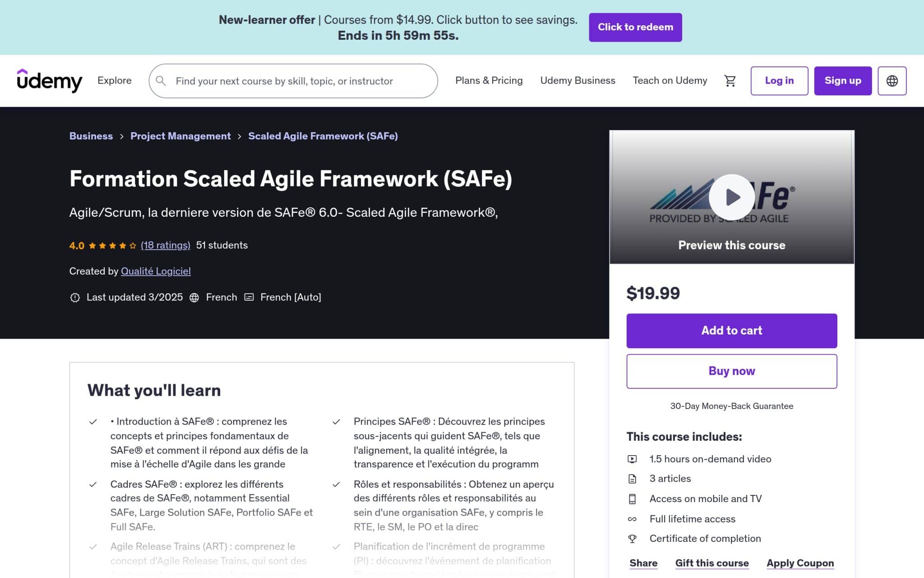This screenshot has height=578, width=924.
Task: Click the course title heading
Action: tap(291, 179)
